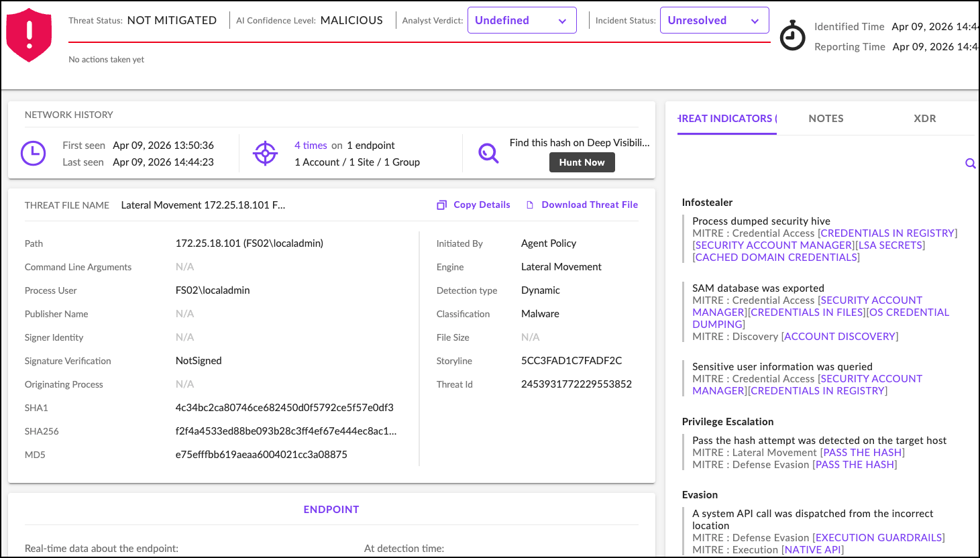Expand the Undefined verdict chevron
Viewport: 980px width, 558px height.
click(563, 20)
